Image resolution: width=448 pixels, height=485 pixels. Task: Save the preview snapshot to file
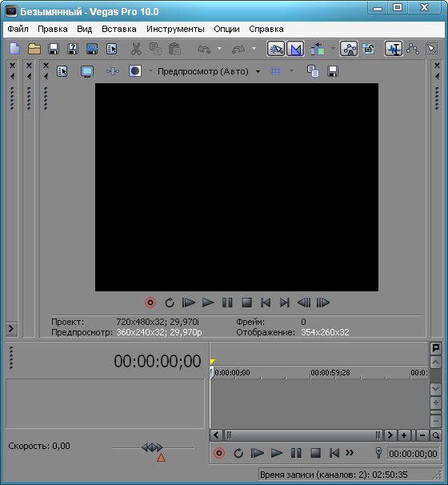coord(333,71)
